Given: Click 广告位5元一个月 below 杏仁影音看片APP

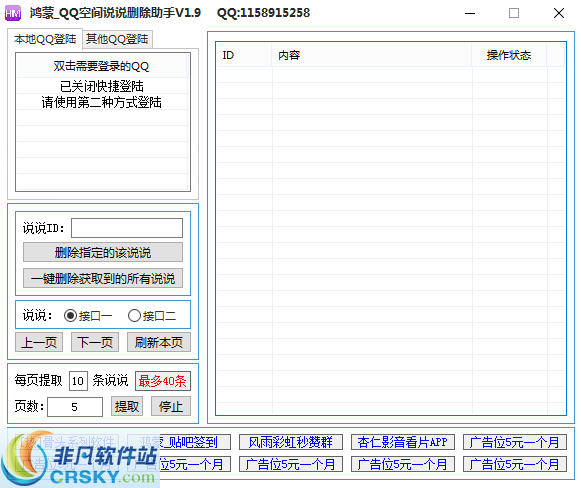Looking at the screenshot, I should tap(402, 464).
